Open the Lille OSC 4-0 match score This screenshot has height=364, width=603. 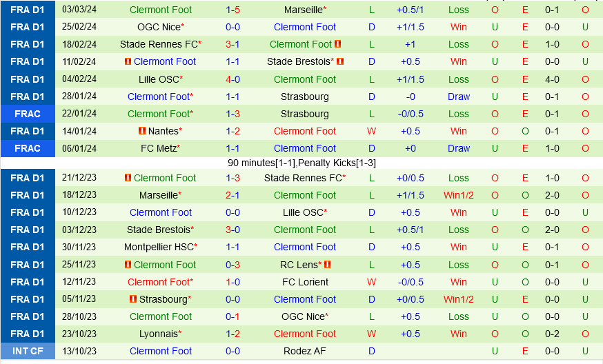[x=233, y=79]
